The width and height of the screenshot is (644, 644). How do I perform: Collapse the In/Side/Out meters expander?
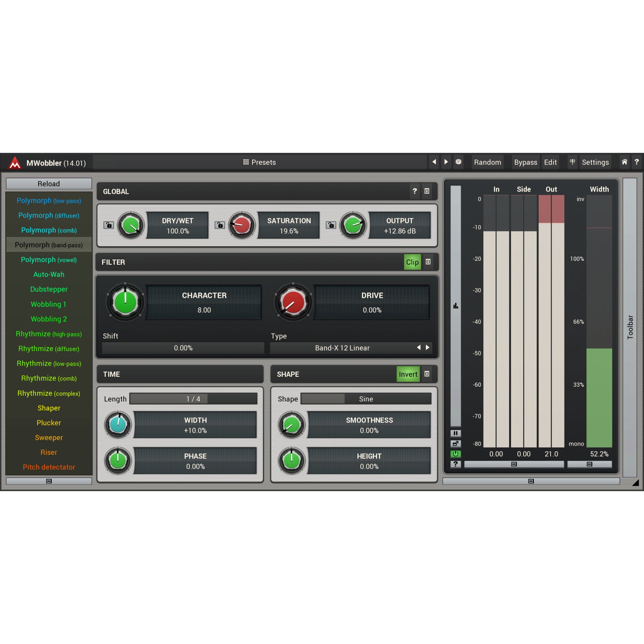(514, 464)
